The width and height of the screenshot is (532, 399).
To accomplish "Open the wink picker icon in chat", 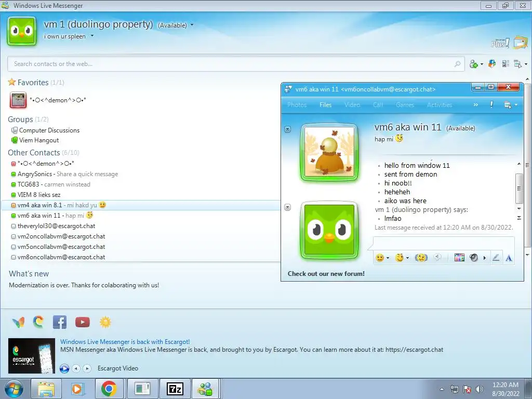I will pyautogui.click(x=400, y=258).
